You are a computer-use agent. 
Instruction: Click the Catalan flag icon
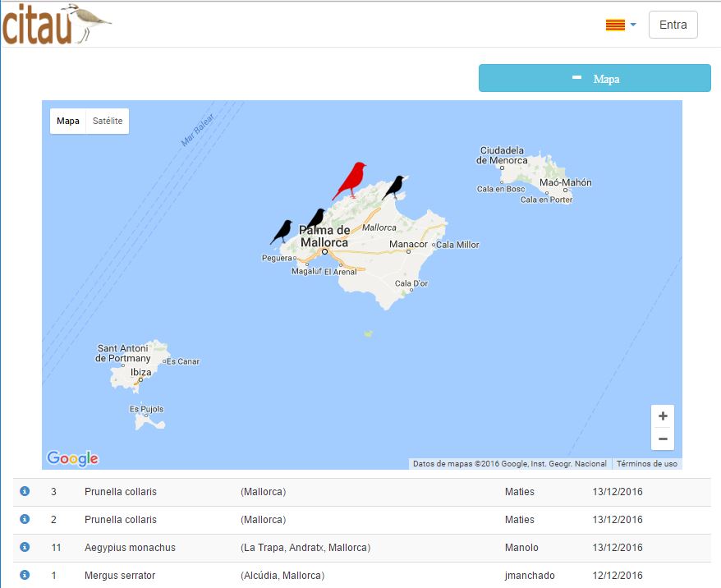tap(615, 25)
